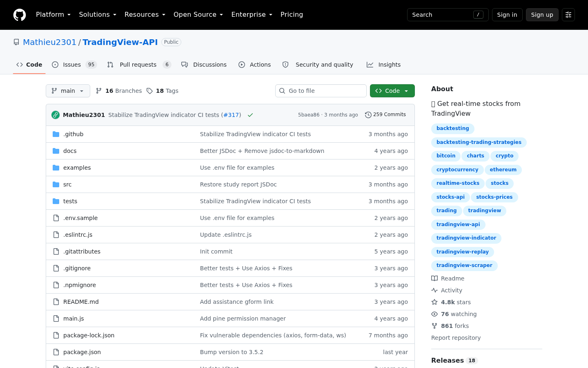Screen dimensions: 588x368
Task: Open the src folder
Action: coord(67,184)
